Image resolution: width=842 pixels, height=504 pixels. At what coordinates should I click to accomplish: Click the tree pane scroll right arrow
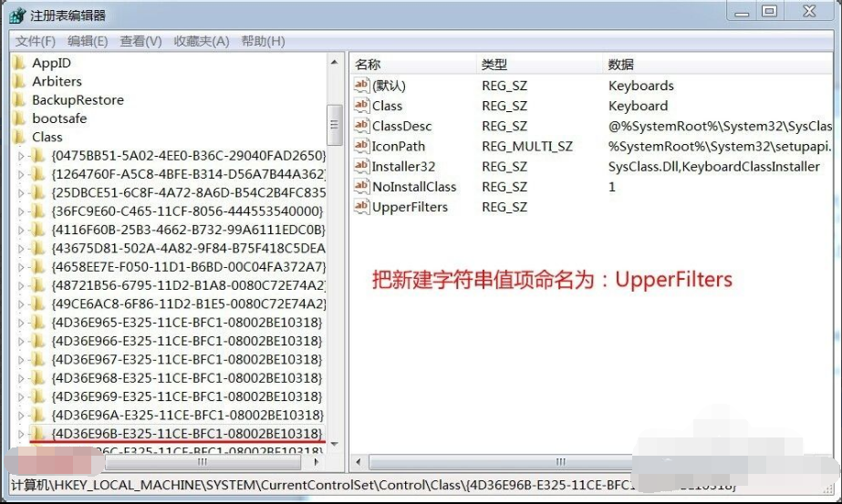[317, 461]
